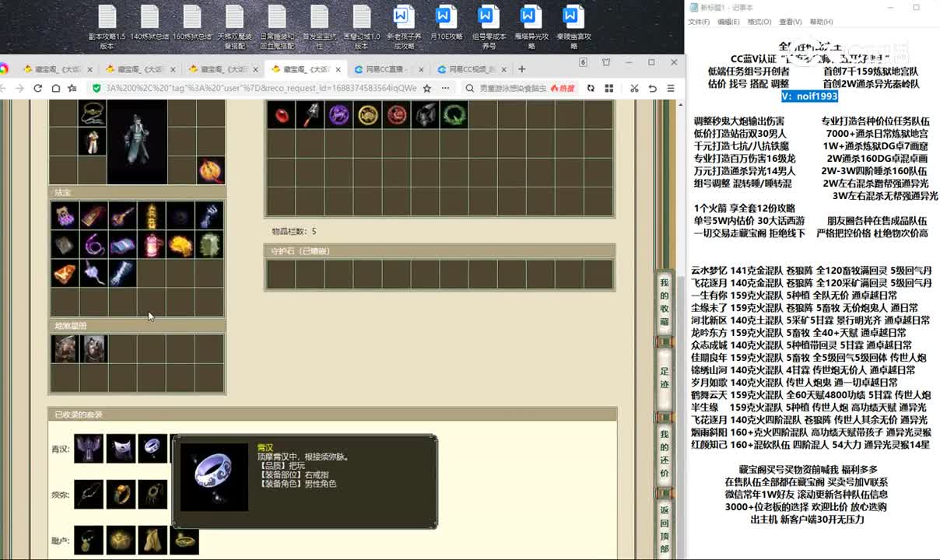Click the character portrait in equipment panel
Screen dimensions: 940x560
click(137, 142)
